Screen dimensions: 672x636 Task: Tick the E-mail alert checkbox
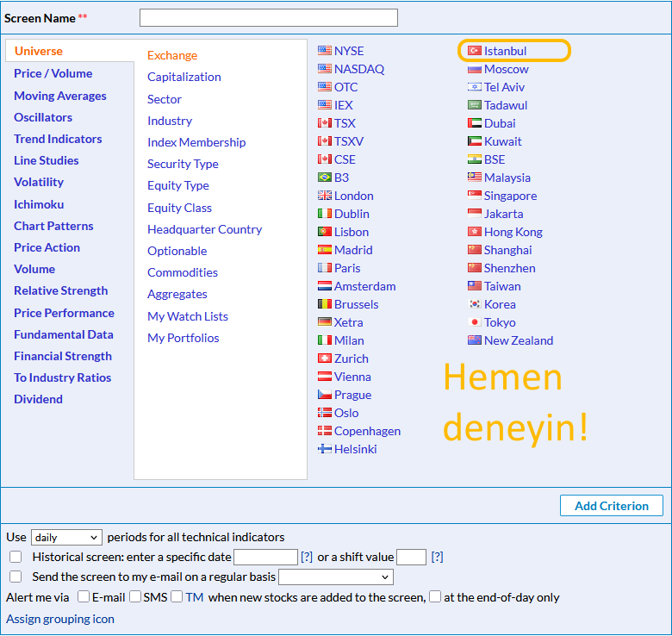click(x=84, y=596)
